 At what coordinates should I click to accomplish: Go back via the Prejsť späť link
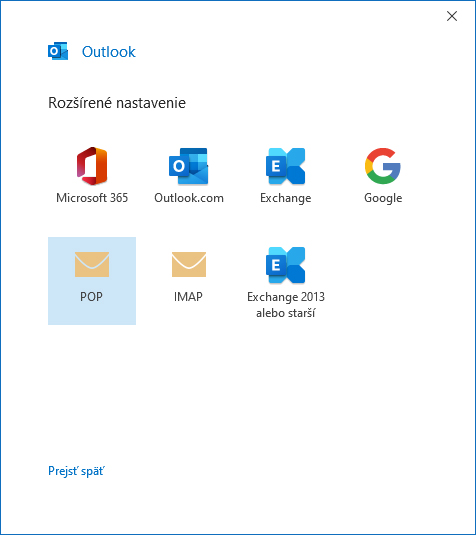pyautogui.click(x=76, y=471)
